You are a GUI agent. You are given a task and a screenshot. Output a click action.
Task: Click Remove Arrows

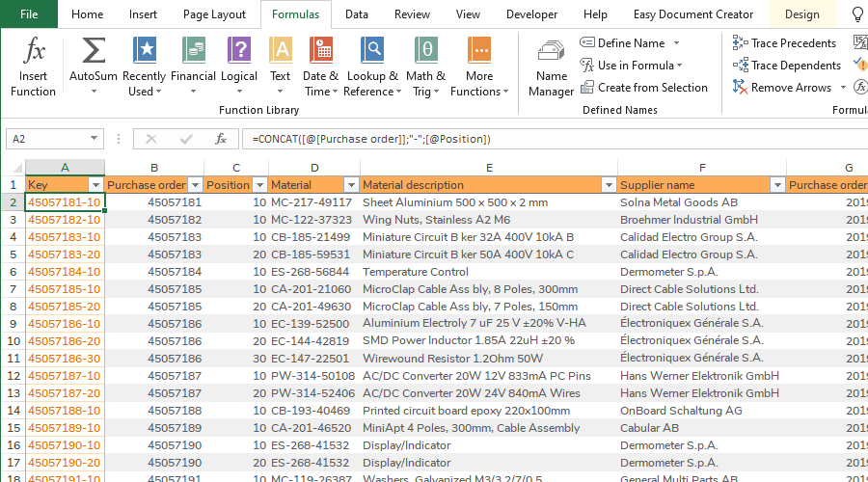tap(781, 88)
